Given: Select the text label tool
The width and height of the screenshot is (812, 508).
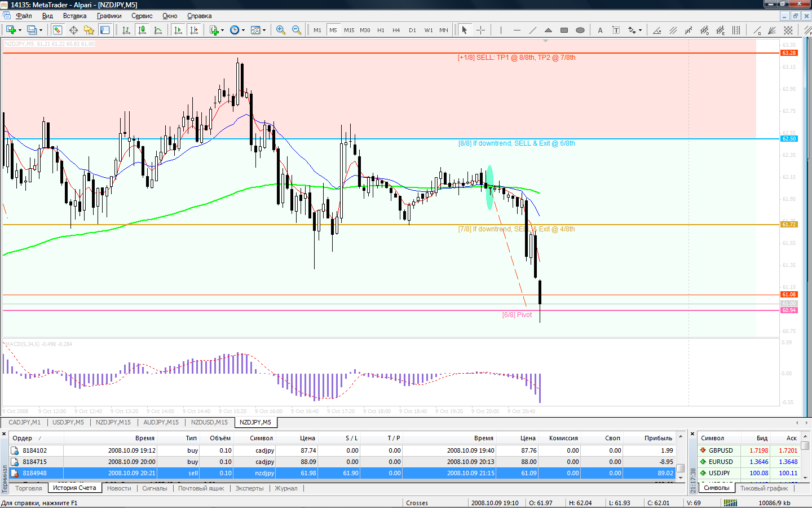Looking at the screenshot, I should click(616, 30).
